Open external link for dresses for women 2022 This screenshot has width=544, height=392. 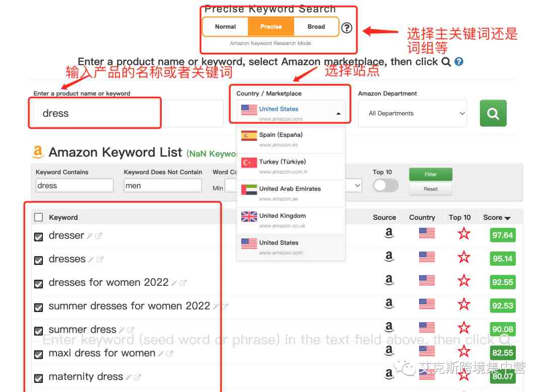(x=183, y=283)
